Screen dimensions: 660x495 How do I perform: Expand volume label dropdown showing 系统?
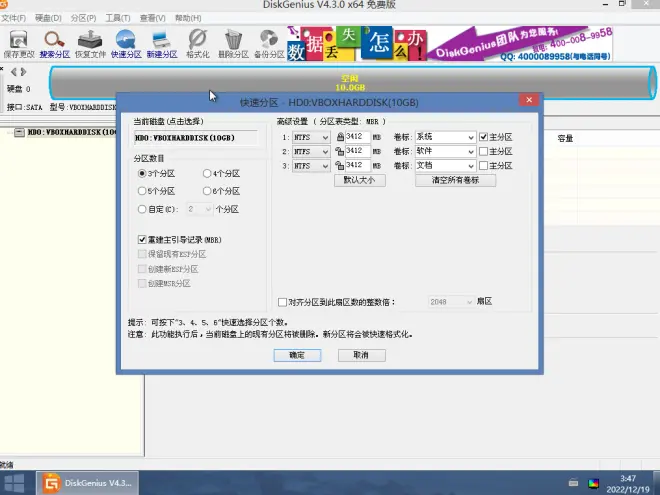445,137
